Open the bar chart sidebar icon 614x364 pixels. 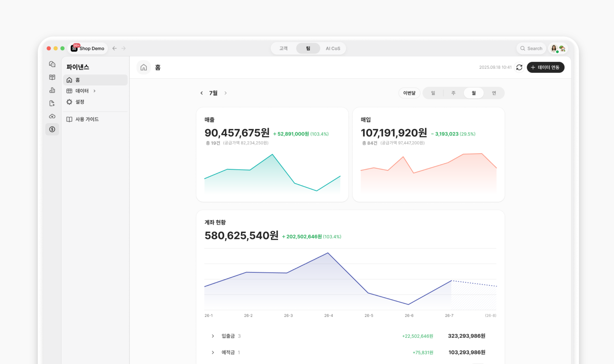click(x=52, y=90)
